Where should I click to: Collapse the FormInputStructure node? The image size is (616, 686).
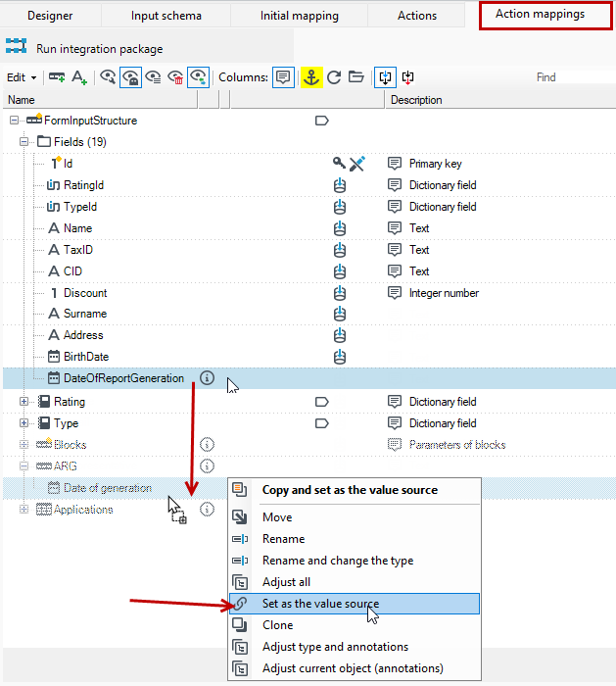(x=14, y=120)
